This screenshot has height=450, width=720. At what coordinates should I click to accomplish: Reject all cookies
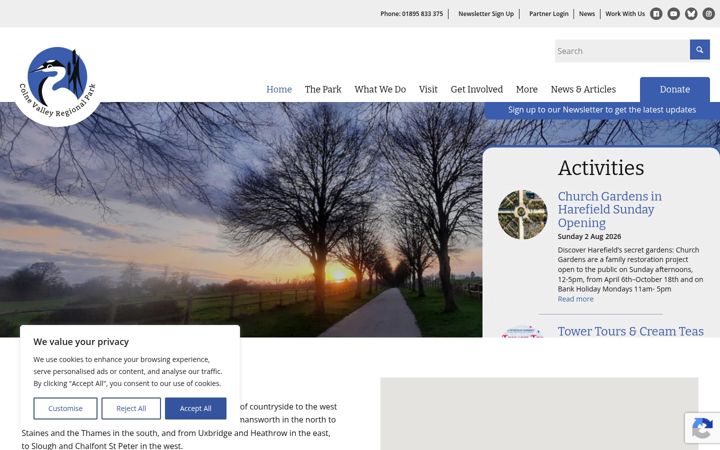pos(131,408)
